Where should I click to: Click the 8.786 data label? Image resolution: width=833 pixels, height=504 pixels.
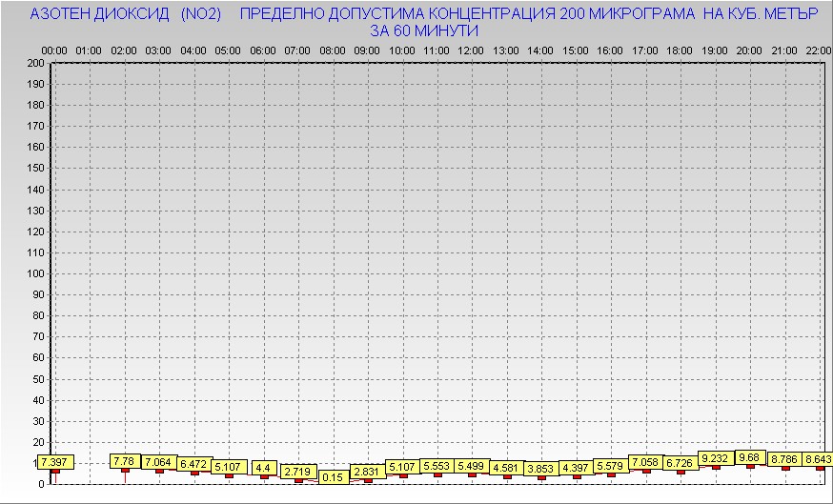[x=784, y=459]
